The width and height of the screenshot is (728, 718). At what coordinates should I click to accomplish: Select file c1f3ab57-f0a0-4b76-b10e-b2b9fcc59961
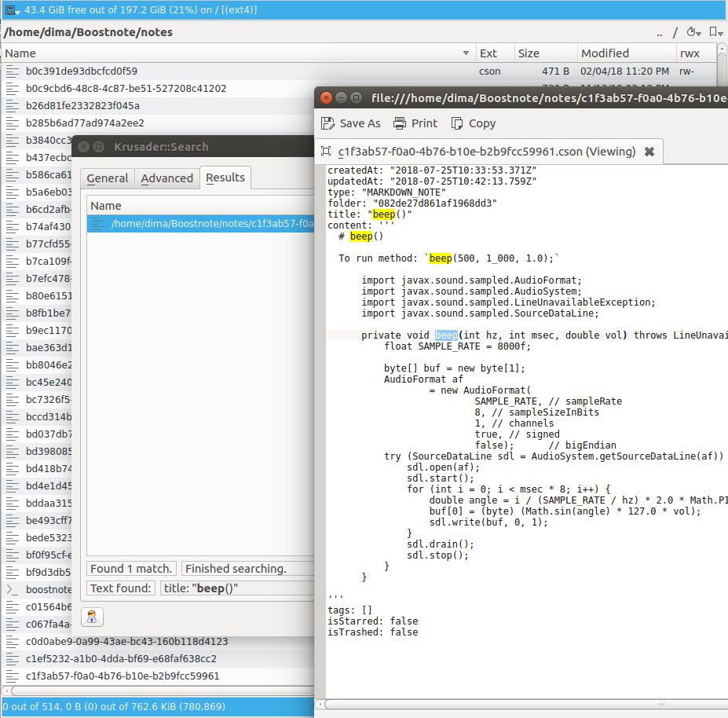pos(123,676)
